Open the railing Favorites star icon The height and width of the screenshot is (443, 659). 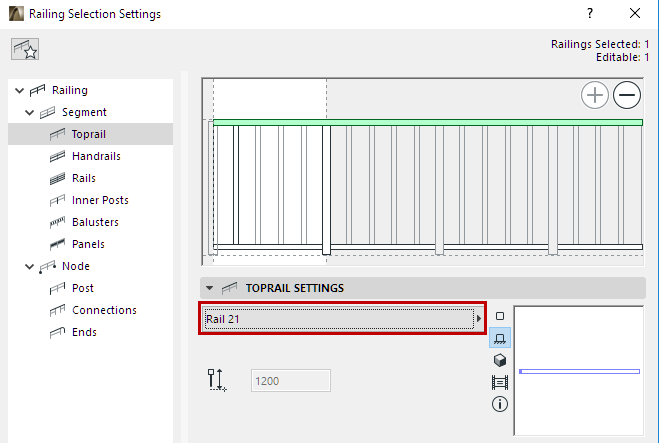pyautogui.click(x=25, y=49)
